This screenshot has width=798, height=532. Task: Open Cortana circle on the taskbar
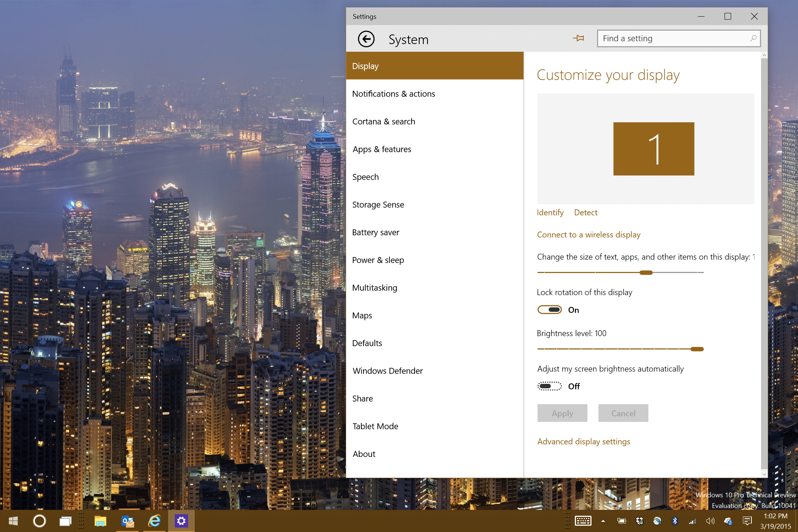click(40, 521)
